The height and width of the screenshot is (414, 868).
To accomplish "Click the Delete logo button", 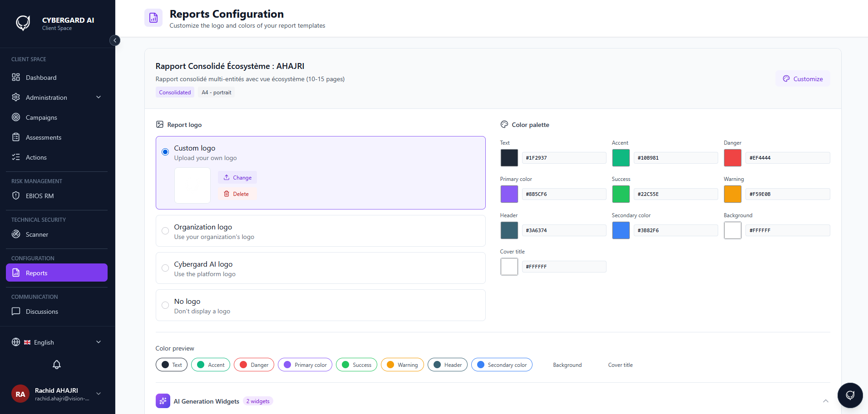I will click(x=236, y=194).
